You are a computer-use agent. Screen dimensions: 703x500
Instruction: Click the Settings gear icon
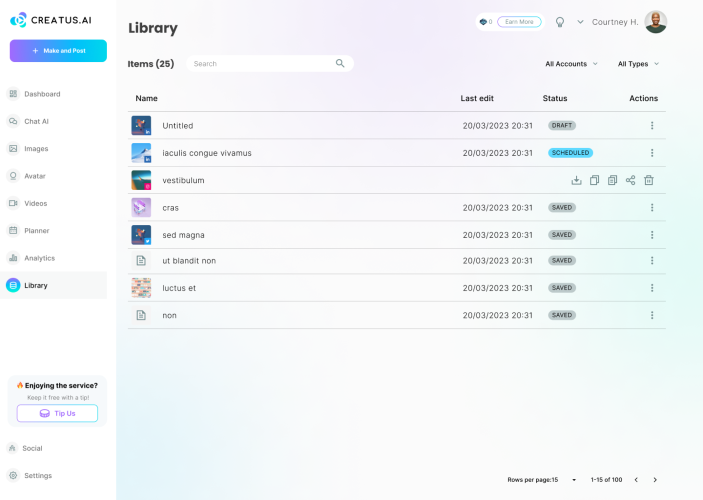click(13, 475)
